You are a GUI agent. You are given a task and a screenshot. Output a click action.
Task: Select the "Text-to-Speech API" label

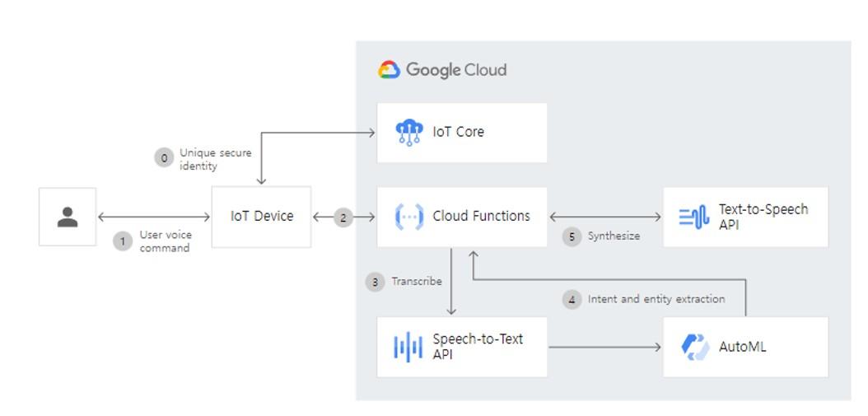[x=763, y=217]
